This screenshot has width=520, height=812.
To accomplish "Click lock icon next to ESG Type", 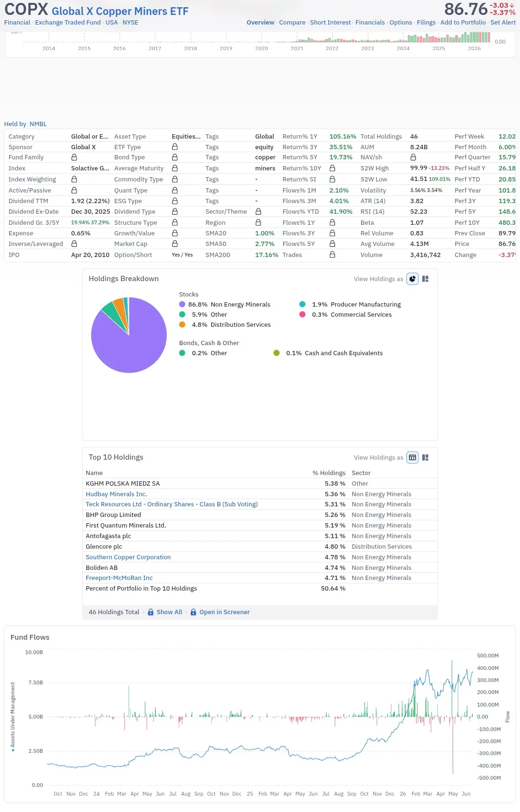I will pos(175,201).
